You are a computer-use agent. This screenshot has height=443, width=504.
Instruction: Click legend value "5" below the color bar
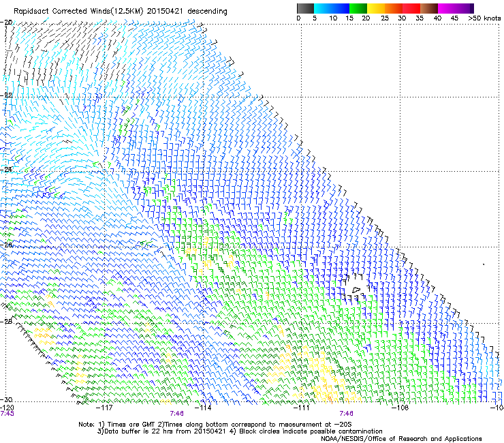point(315,18)
